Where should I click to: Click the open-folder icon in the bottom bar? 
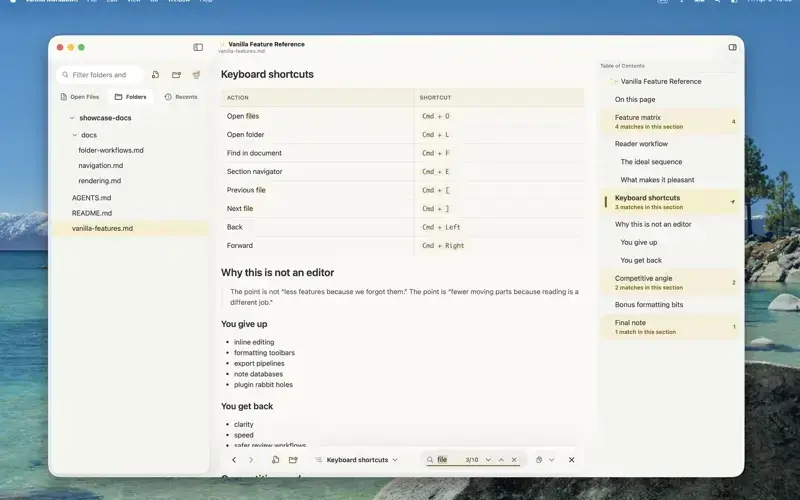[x=293, y=460]
